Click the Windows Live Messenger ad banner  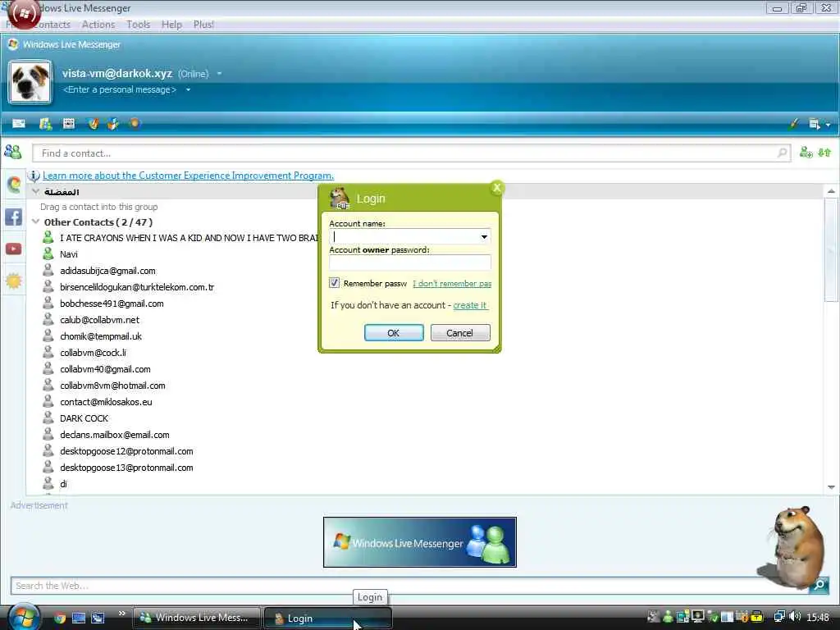420,542
